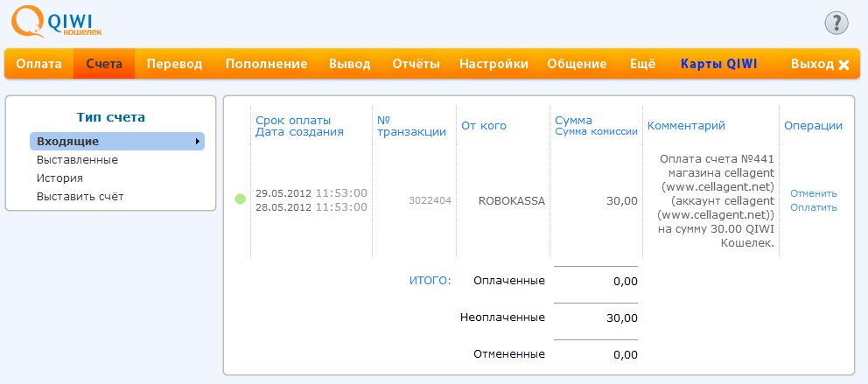Click the Дата создания column header
This screenshot has width=868, height=384.
click(299, 132)
